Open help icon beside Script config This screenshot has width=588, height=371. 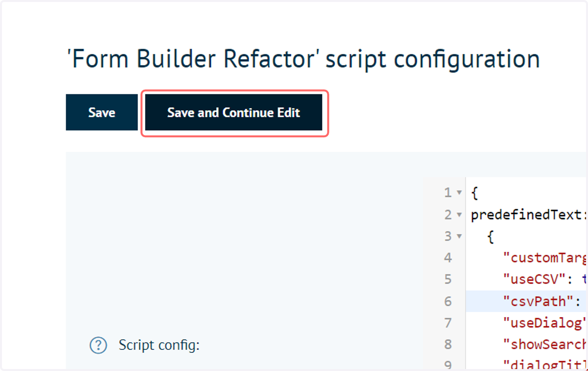point(98,345)
